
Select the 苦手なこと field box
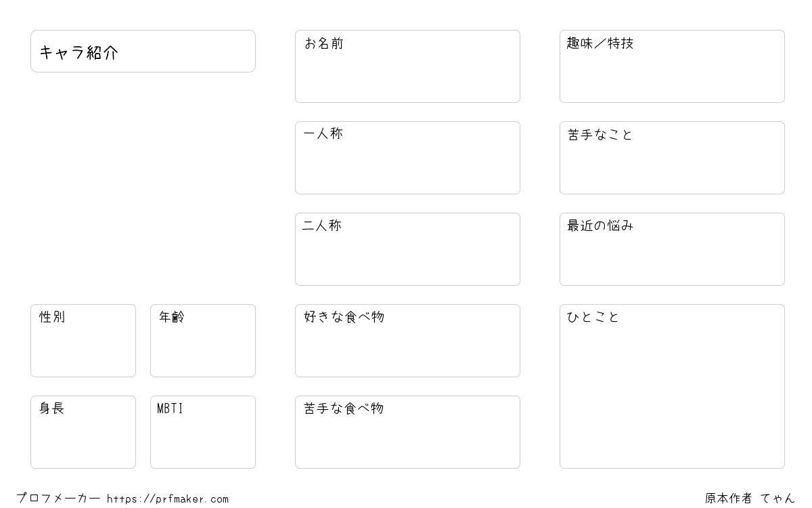672,158
